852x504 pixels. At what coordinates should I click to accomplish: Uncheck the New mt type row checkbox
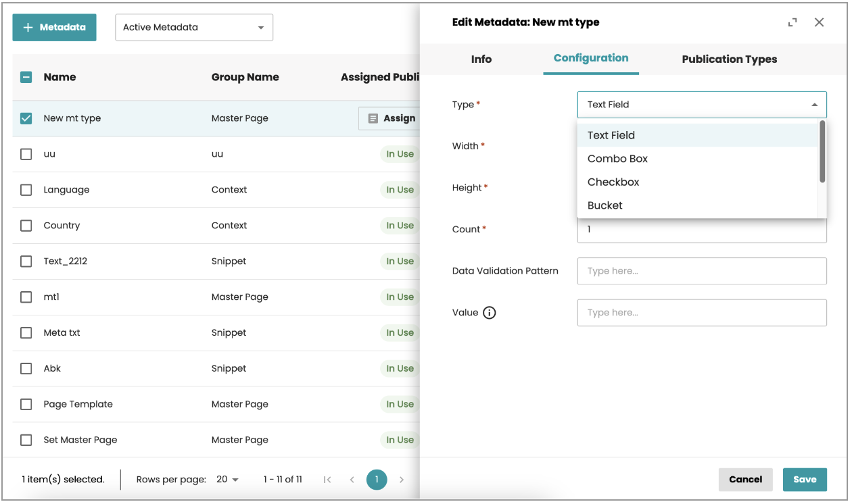[26, 118]
